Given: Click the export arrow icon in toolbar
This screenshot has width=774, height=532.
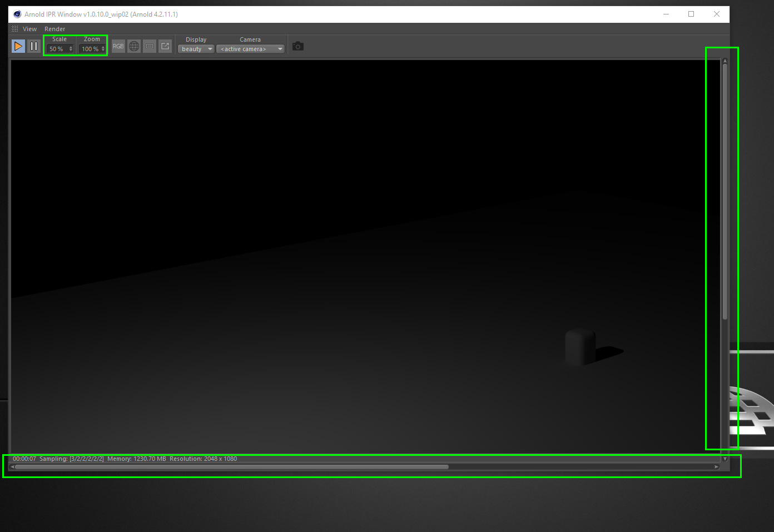Looking at the screenshot, I should (165, 46).
